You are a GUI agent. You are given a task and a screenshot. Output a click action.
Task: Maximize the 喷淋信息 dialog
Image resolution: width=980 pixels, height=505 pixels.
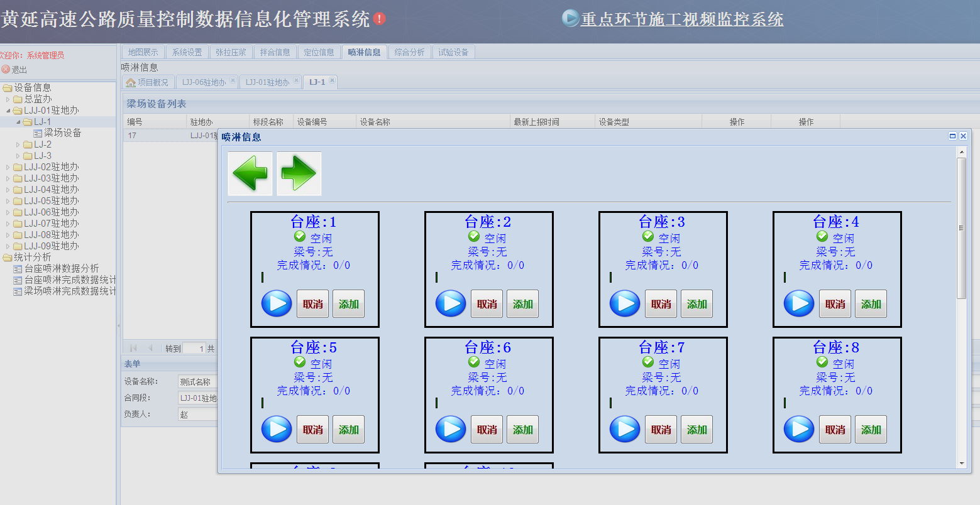[x=952, y=136]
